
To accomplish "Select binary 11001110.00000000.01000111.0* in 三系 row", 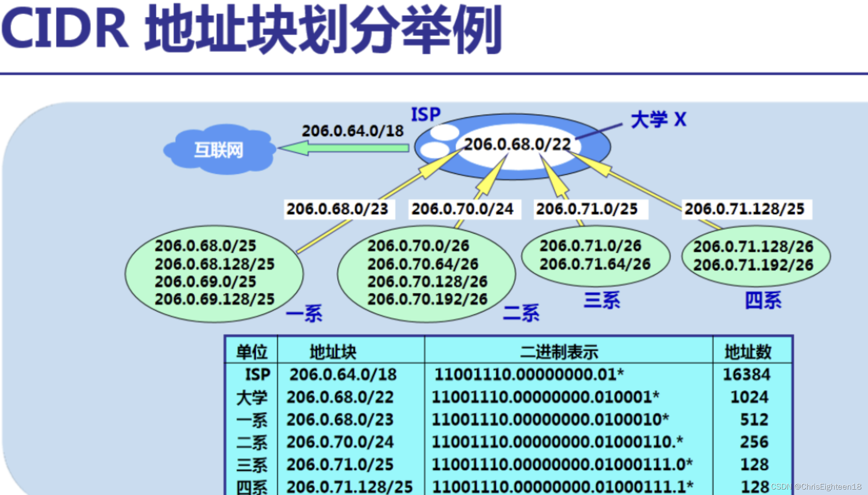I will [562, 465].
